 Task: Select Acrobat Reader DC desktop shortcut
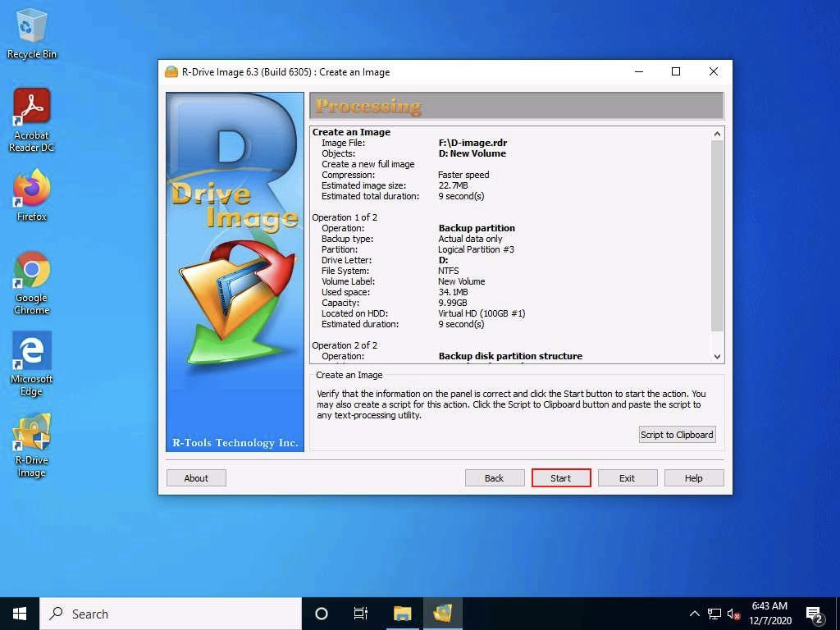click(32, 121)
